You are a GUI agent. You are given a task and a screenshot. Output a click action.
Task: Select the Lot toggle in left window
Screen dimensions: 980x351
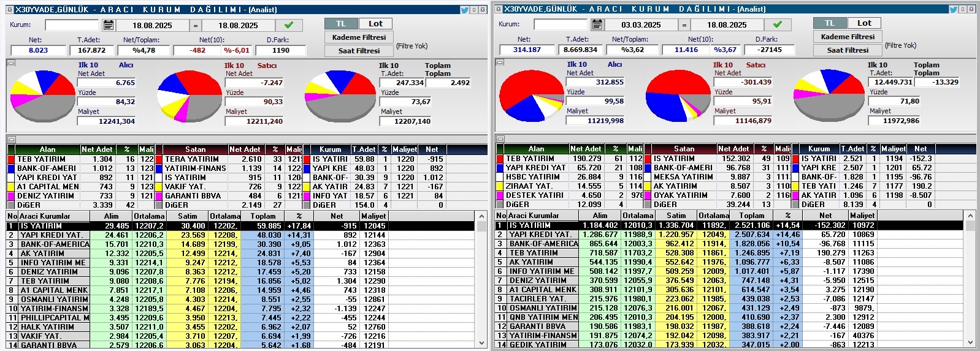coord(375,23)
